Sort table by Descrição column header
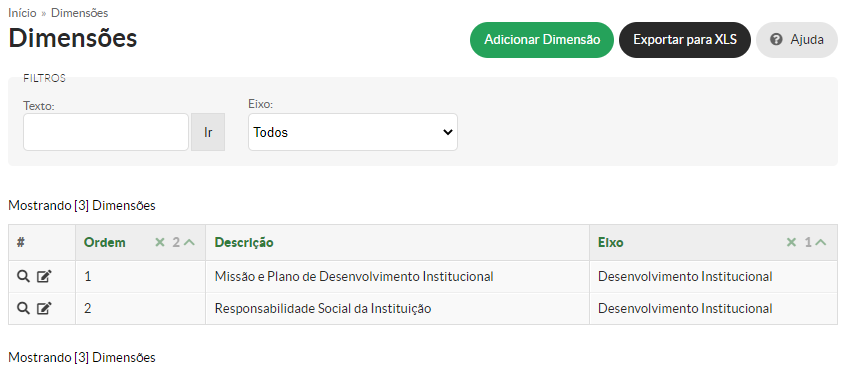The height and width of the screenshot is (371, 849). [x=244, y=243]
